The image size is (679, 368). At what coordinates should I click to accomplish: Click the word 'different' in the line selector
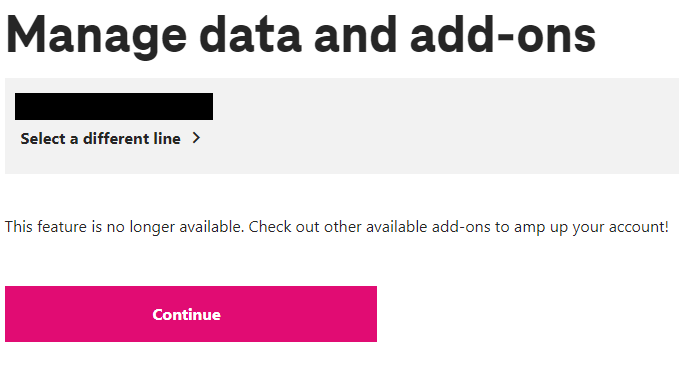[117, 139]
